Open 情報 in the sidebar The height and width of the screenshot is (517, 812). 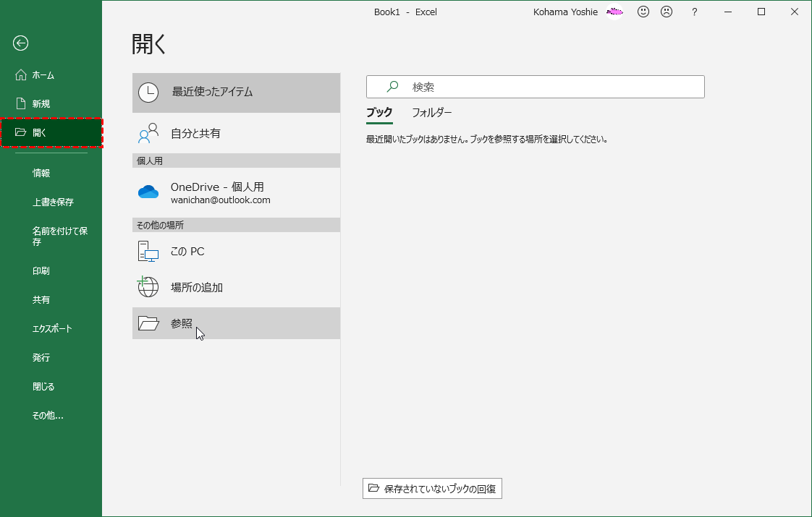pyautogui.click(x=41, y=174)
